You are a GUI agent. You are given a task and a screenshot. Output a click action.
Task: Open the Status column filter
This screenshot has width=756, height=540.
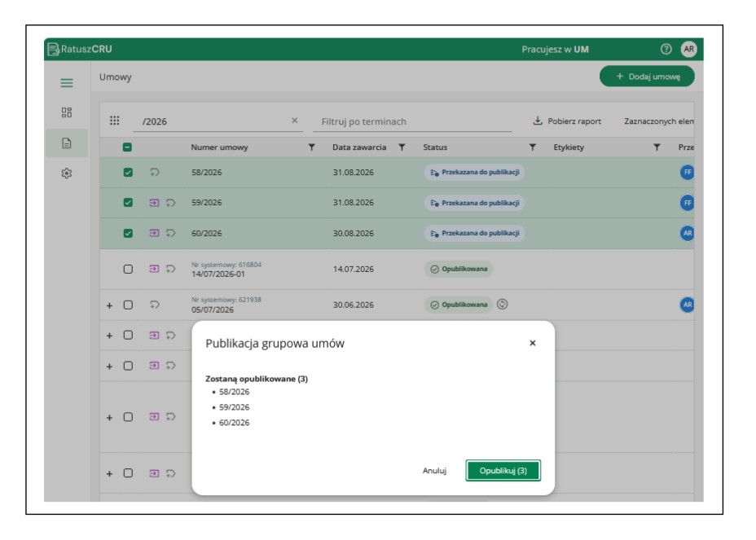pos(532,147)
